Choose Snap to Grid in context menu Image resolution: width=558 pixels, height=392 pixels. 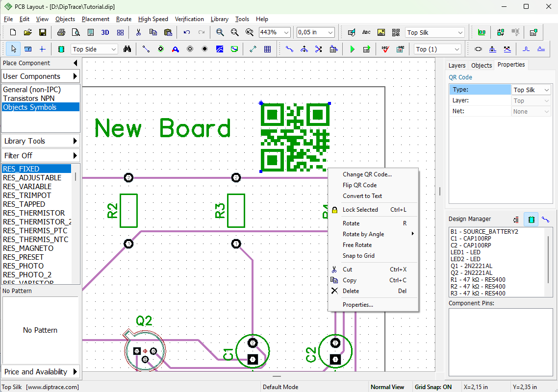click(x=373, y=256)
